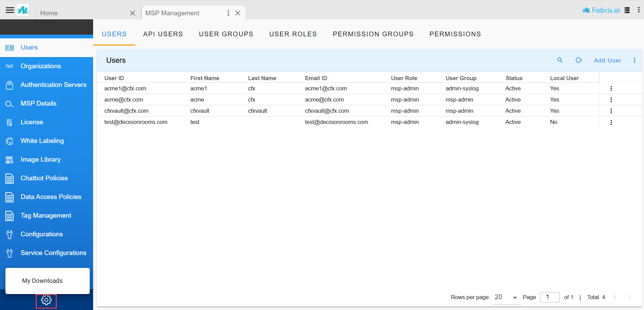Open the Users panel three-dot options menu
This screenshot has width=644, height=310.
click(x=634, y=60)
